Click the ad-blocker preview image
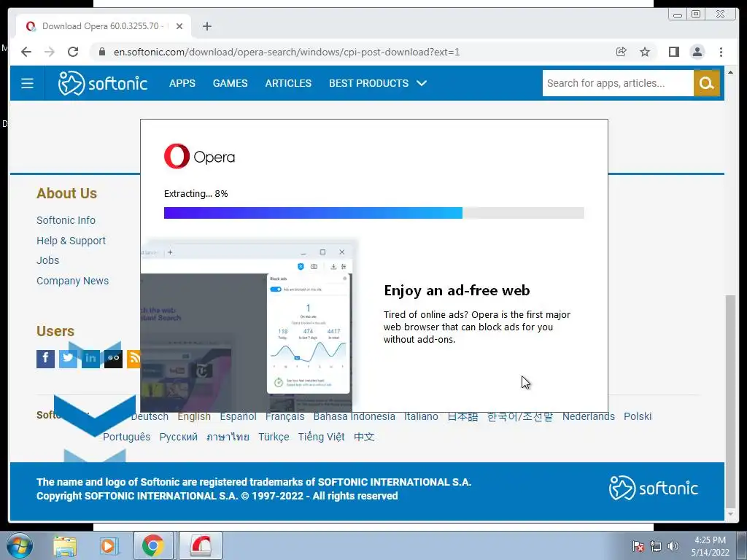 pyautogui.click(x=247, y=326)
